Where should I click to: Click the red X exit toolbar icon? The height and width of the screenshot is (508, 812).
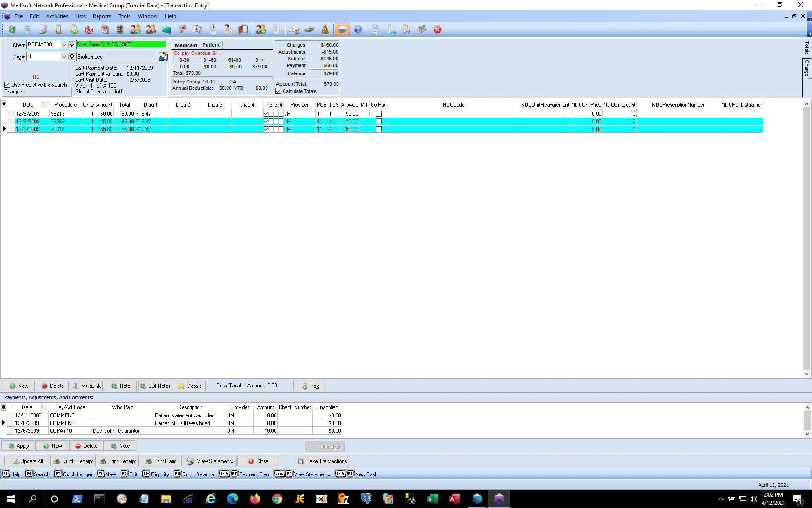point(437,29)
